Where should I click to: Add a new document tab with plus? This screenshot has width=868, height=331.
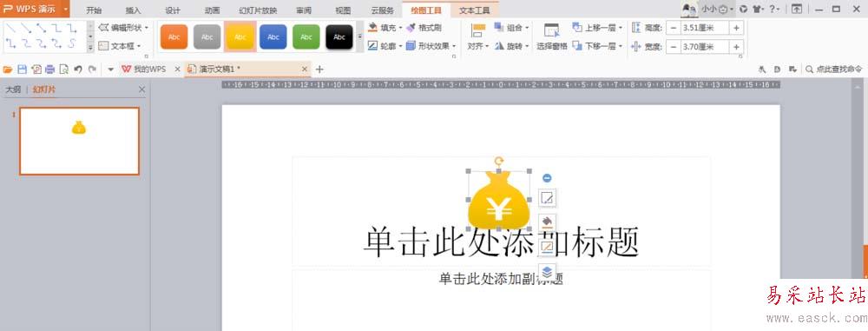point(319,70)
